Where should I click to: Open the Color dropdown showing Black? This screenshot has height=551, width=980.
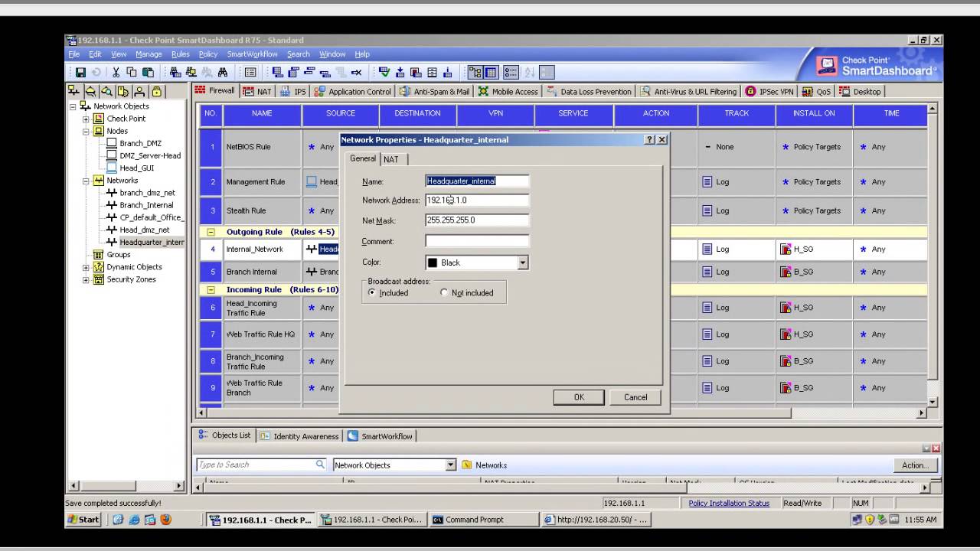click(x=523, y=262)
